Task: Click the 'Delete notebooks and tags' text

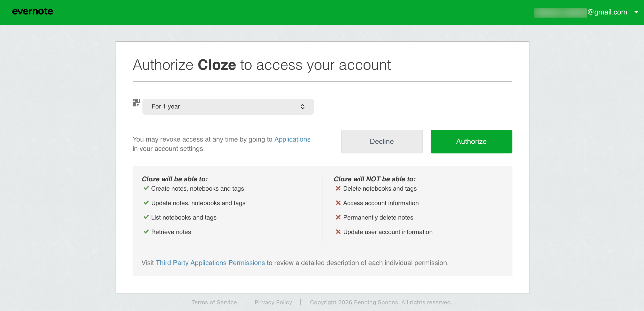Action: [x=380, y=189]
